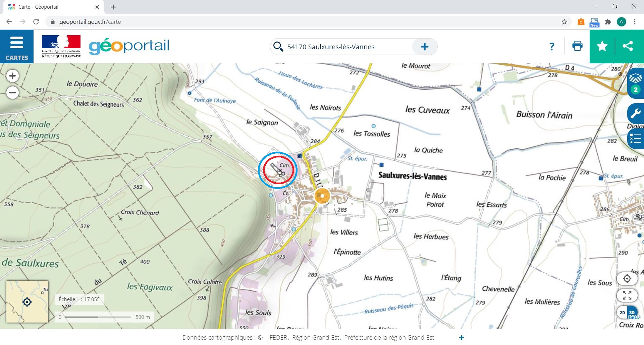Open the wrench tools panel
This screenshot has width=644, height=345.
[636, 114]
